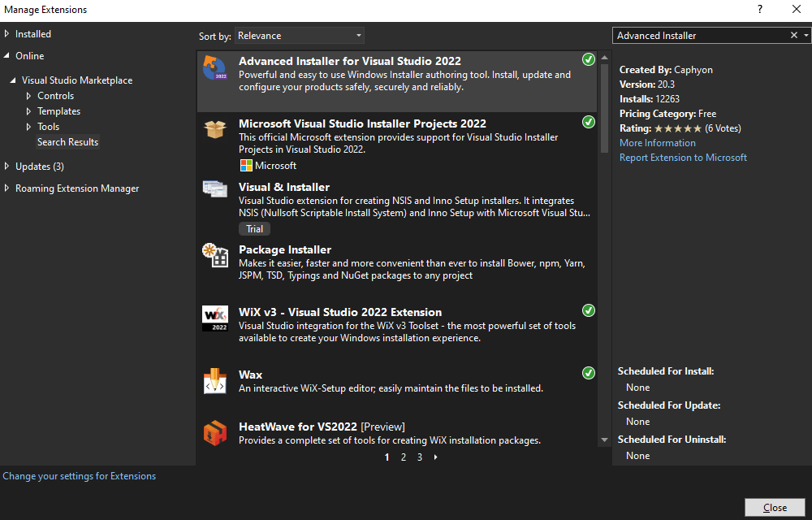Click the scrollbar down arrow in results

(604, 440)
